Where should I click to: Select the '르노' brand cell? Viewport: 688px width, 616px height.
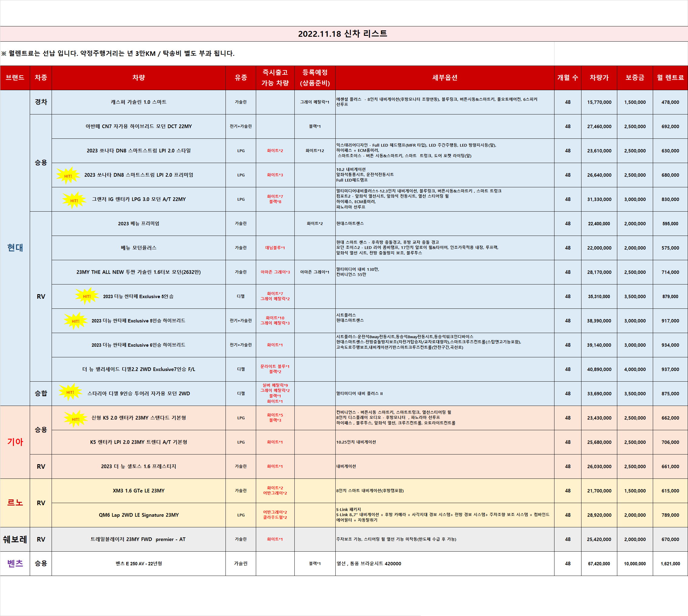(15, 503)
